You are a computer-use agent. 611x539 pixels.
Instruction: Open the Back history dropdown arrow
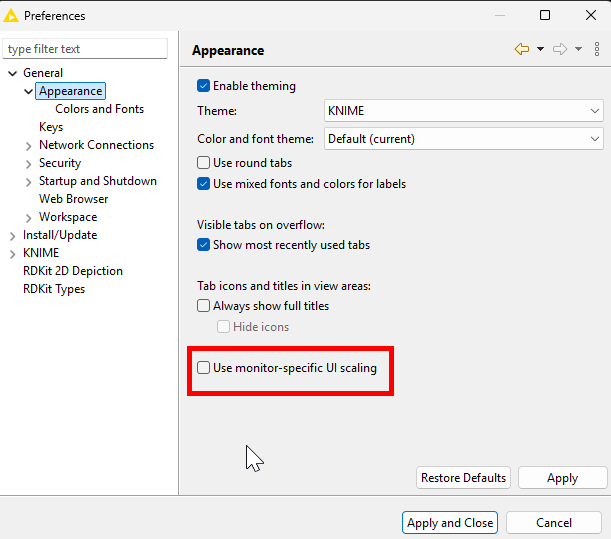(541, 49)
